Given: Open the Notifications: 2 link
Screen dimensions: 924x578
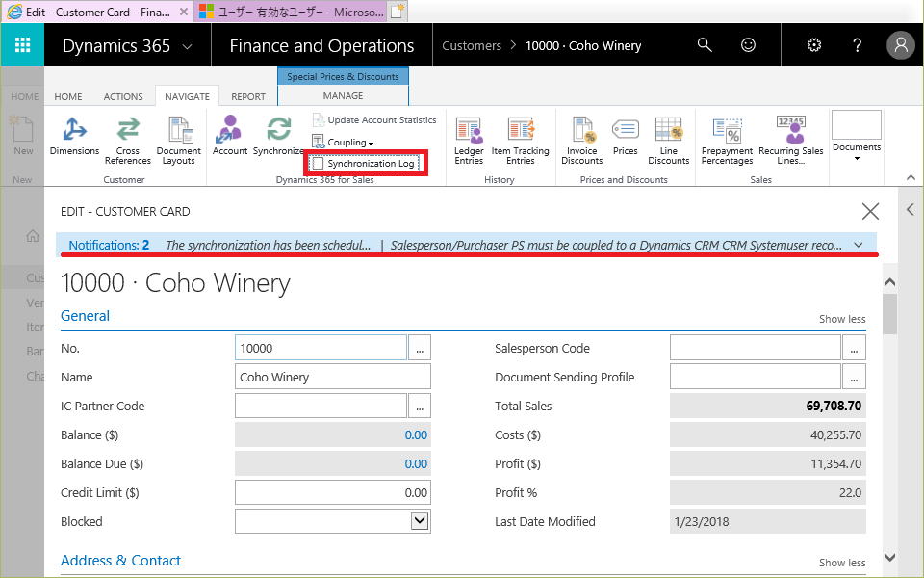Looking at the screenshot, I should click(x=109, y=245).
